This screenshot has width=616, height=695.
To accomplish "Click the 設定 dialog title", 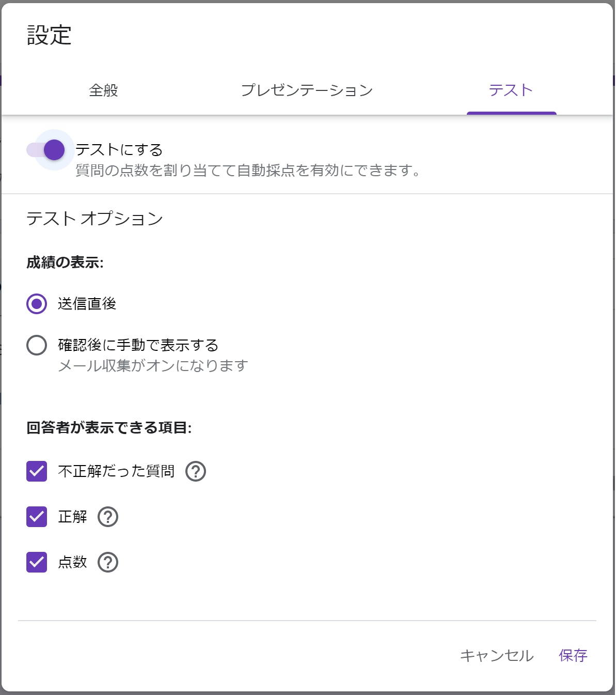I will (49, 36).
